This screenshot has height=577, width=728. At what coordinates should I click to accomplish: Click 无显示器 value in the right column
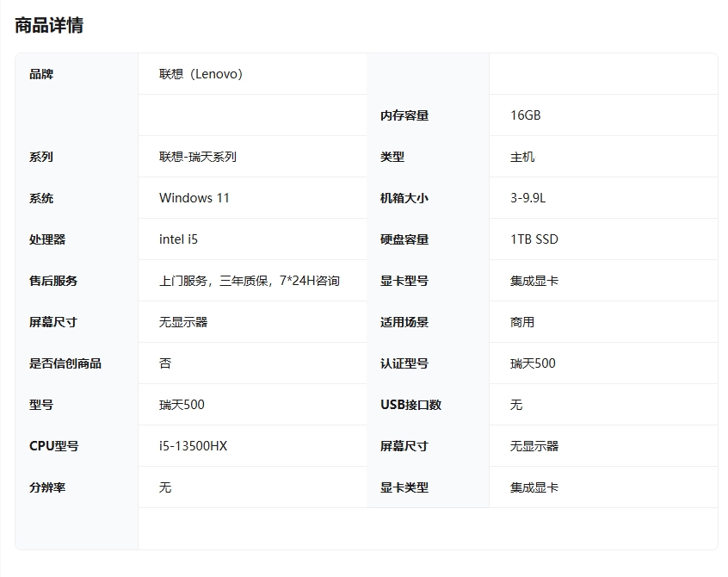[534, 446]
